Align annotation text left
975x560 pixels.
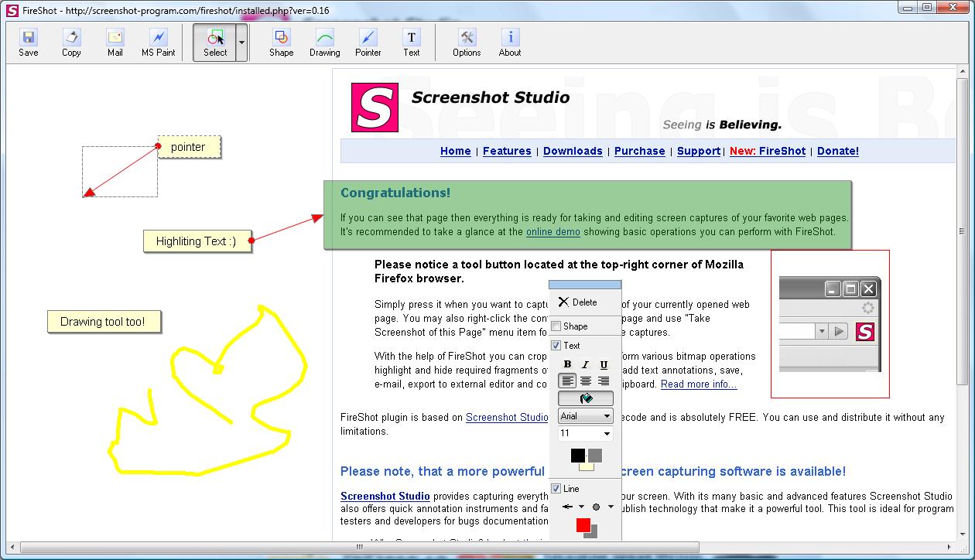[567, 381]
